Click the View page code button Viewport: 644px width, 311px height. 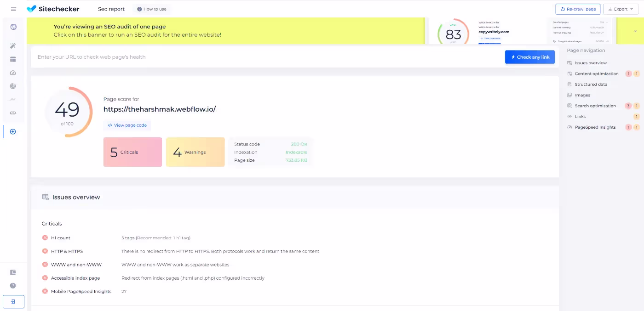pos(127,125)
